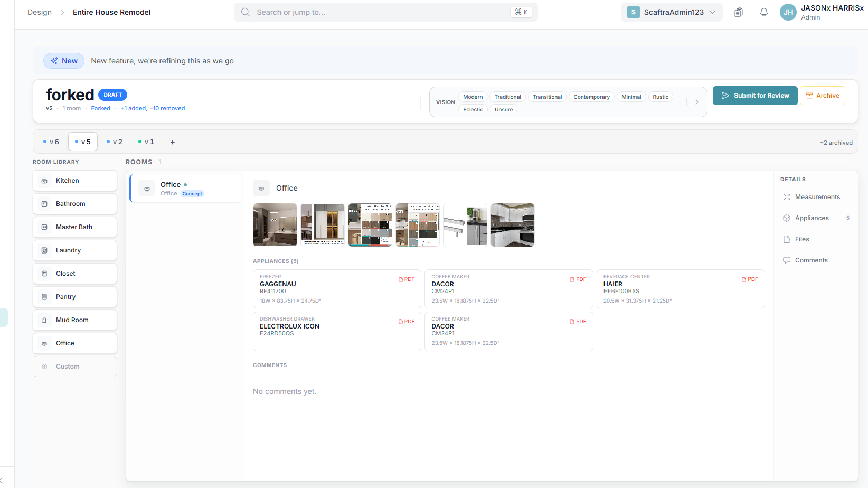Expand the Vision panel chevron
The height and width of the screenshot is (488, 868).
click(x=697, y=102)
